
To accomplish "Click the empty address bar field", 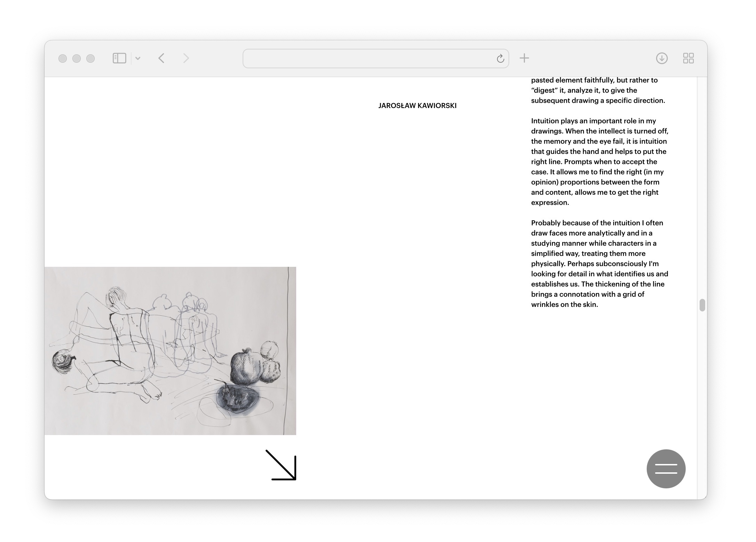I will [369, 59].
